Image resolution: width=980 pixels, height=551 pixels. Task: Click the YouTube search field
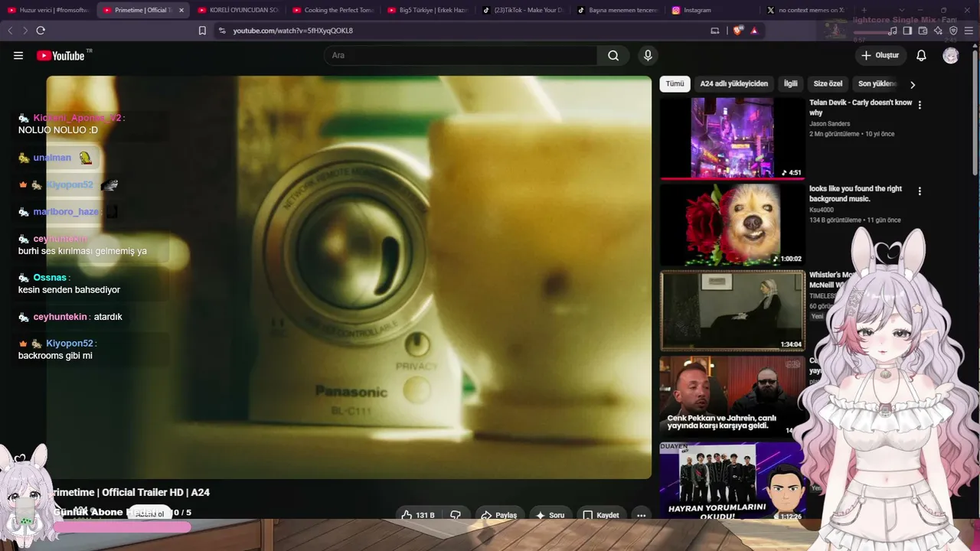[460, 55]
